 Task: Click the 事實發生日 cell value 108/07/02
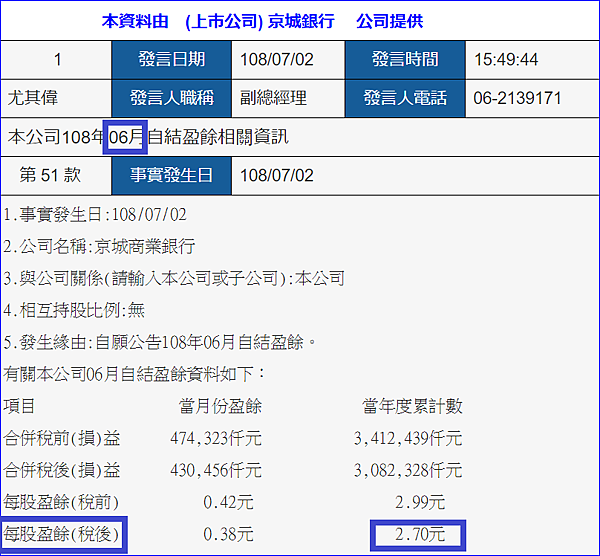tap(277, 176)
